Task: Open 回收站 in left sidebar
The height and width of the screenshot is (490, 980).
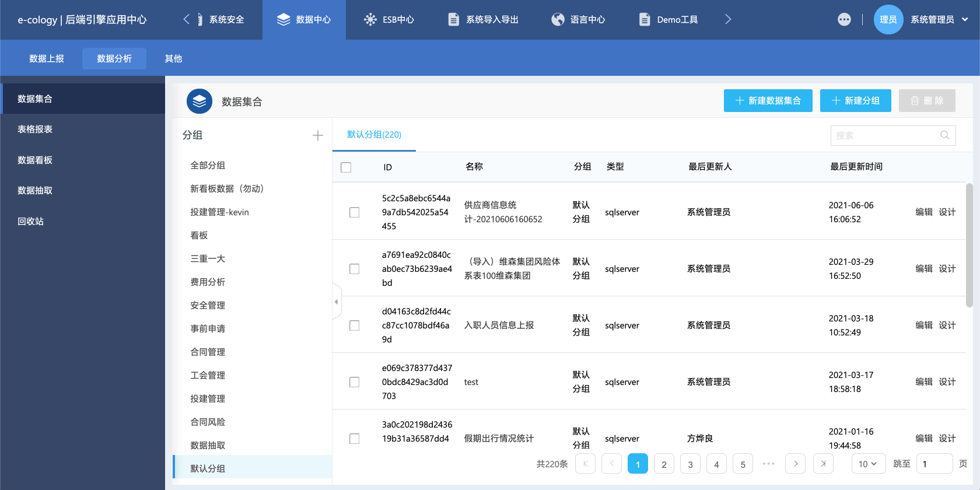Action: coord(82,221)
